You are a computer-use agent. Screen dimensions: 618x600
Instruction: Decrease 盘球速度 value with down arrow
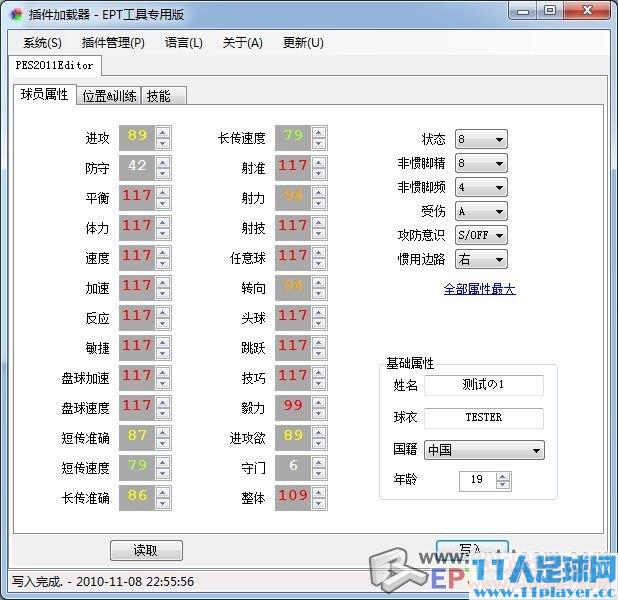tap(163, 413)
